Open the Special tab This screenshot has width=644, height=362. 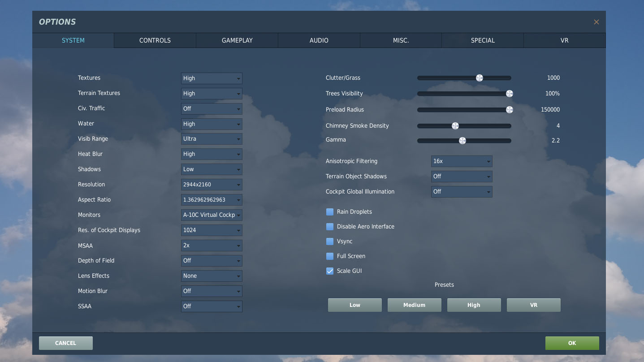point(483,40)
